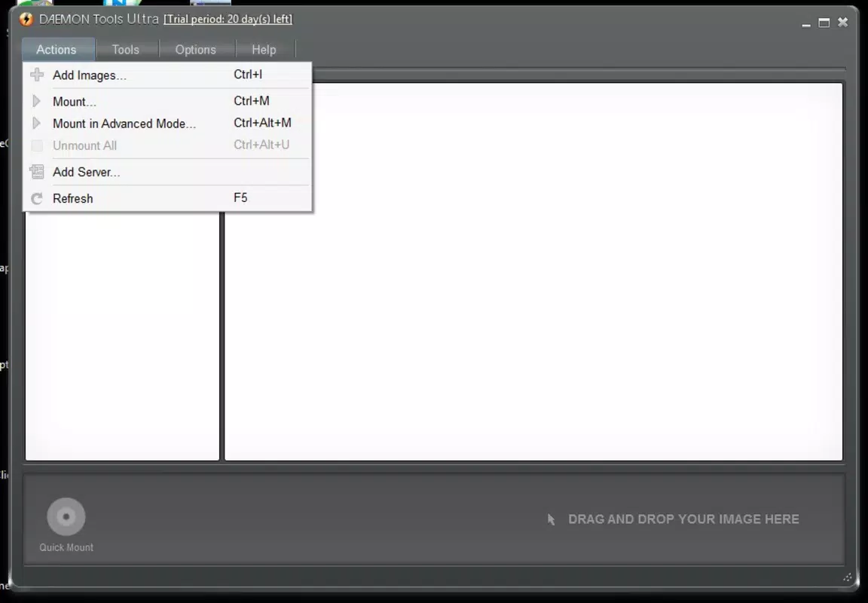The width and height of the screenshot is (868, 603).
Task: Click the F5 shortcut text
Action: 240,197
